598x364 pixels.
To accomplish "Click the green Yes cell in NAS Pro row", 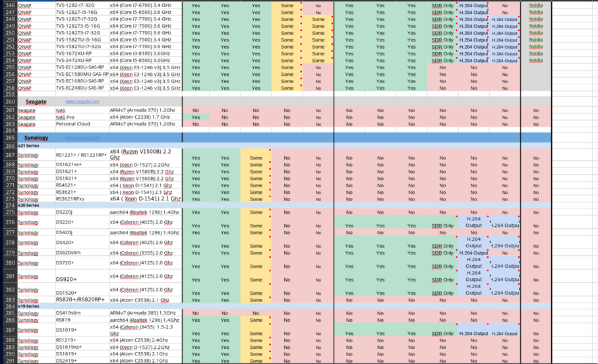I will tap(196, 117).
